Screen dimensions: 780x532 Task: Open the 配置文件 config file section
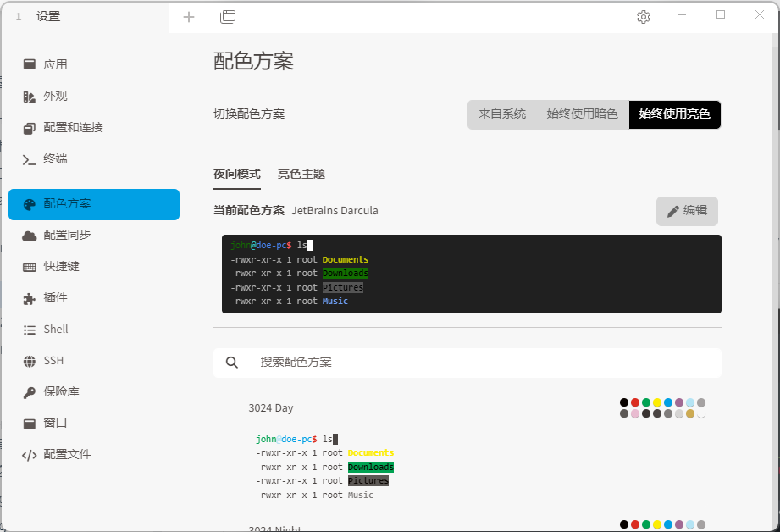click(x=93, y=454)
